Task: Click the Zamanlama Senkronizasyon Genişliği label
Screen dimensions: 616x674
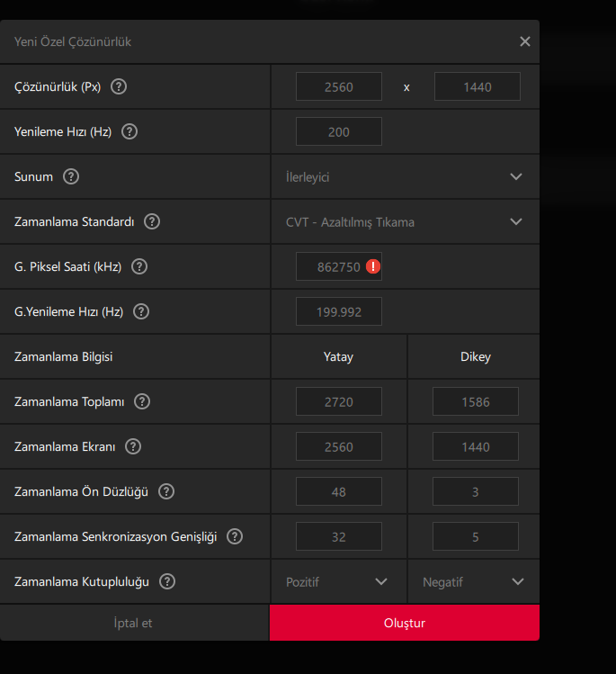Action: (x=115, y=536)
